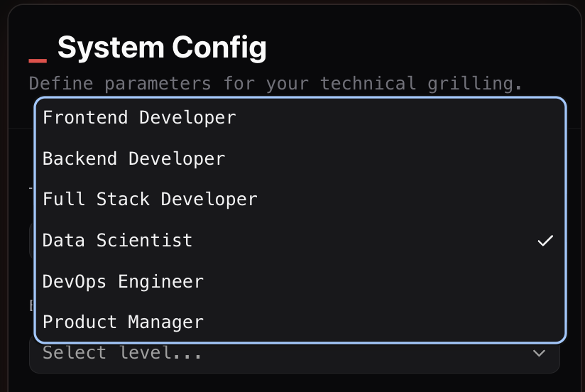Choose DevOps Engineer from role options
Screen dimensions: 585x392
click(x=300, y=281)
